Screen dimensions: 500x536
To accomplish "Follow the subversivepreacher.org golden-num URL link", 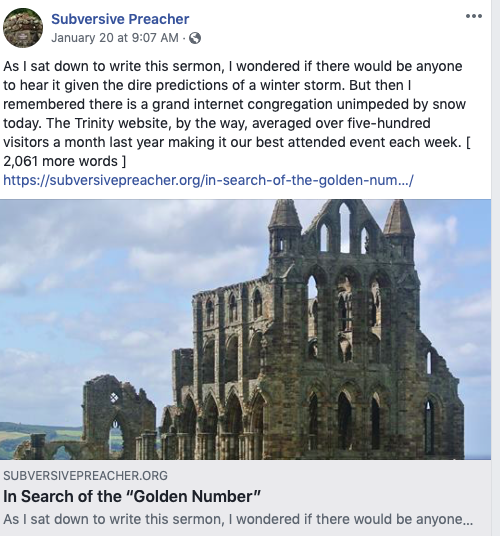I will [x=208, y=180].
